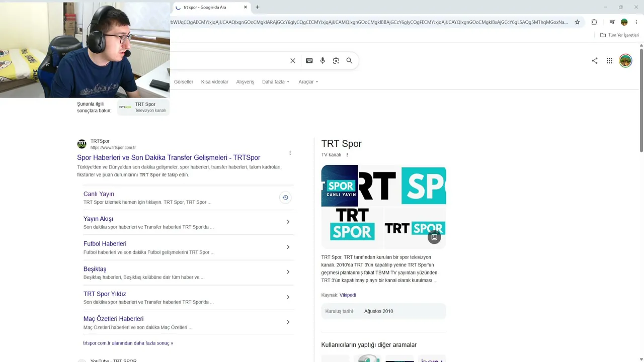644x362 pixels.
Task: Click the history icon beside Canlı Yayın
Action: (285, 198)
